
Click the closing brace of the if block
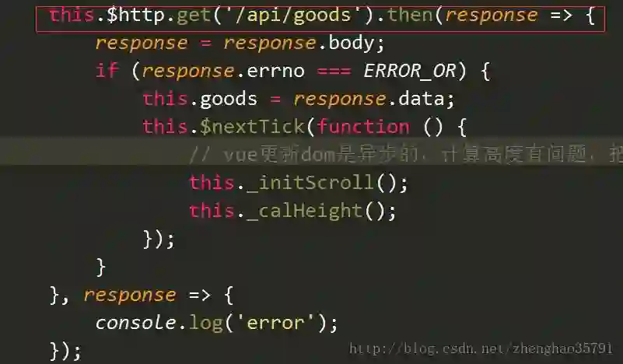(x=101, y=267)
